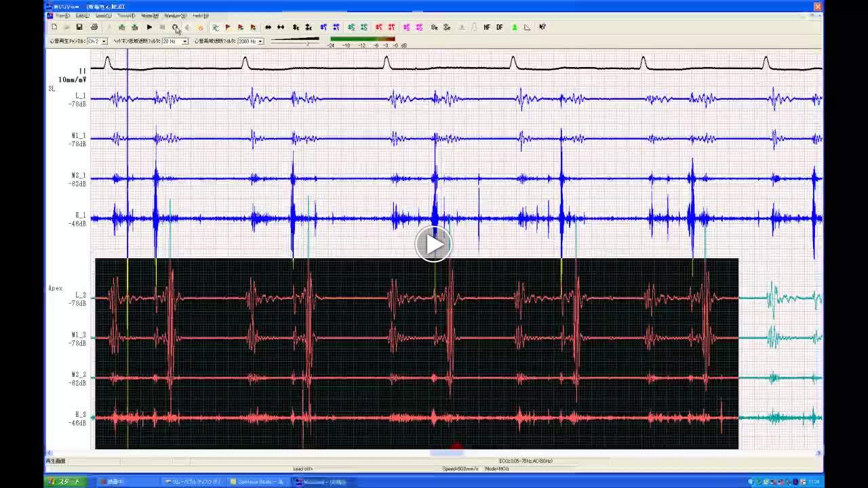This screenshot has width=868, height=488.
Task: Open the Ch 2 heart sound channel dropdown
Action: (x=104, y=41)
